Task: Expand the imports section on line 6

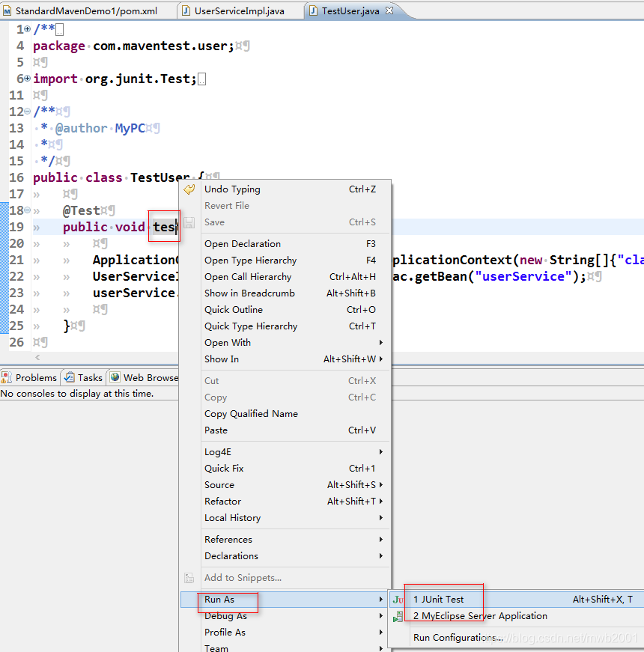Action: tap(26, 79)
